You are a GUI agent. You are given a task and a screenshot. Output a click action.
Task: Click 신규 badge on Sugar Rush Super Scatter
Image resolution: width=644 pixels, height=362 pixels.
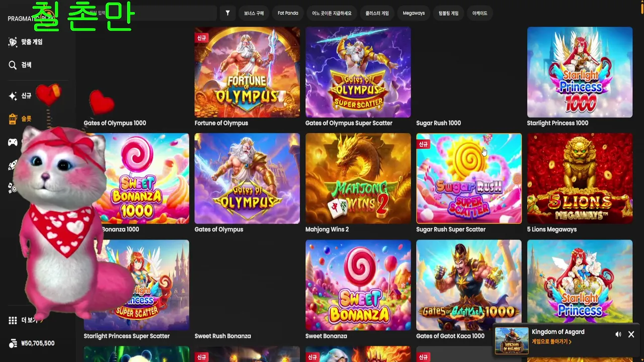[423, 144]
